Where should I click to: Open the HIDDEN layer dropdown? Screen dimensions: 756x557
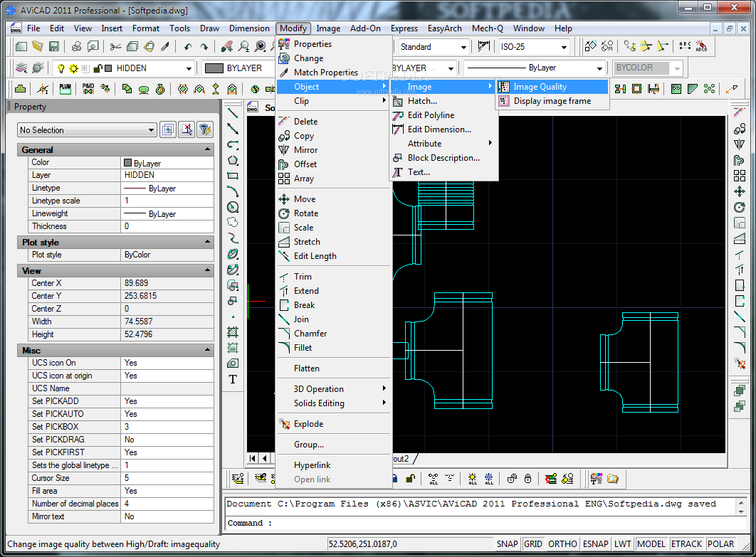[189, 68]
